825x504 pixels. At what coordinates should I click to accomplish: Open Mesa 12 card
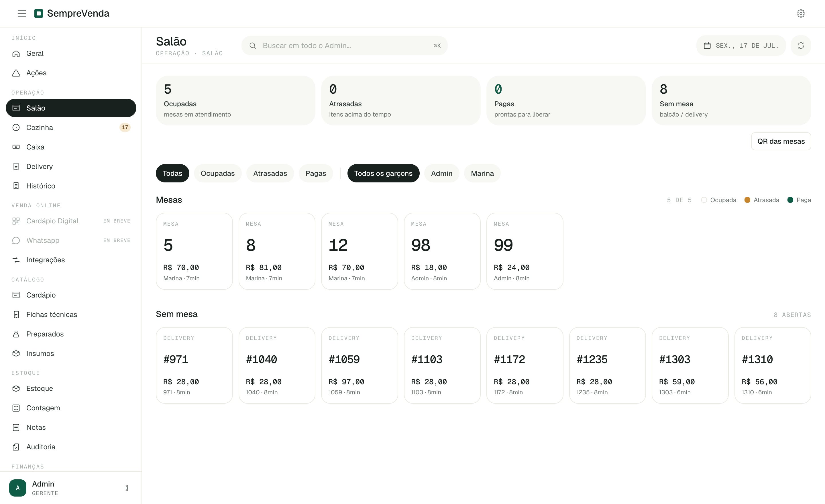click(x=360, y=251)
